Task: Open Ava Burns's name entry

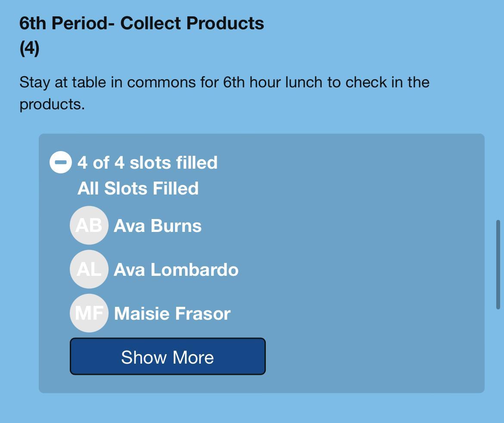Action: coord(157,226)
